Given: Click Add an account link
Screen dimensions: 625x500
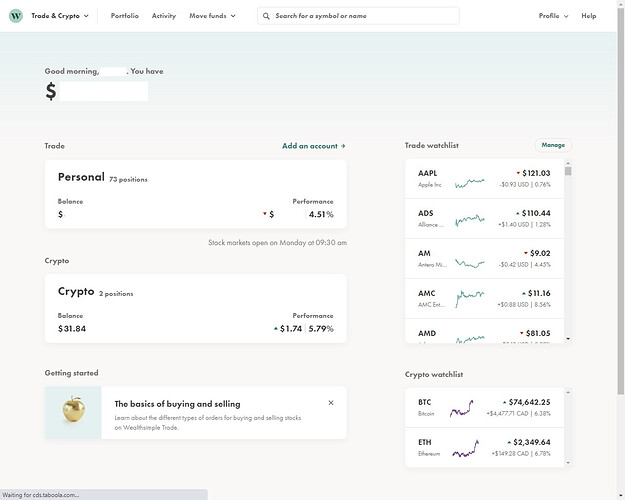Looking at the screenshot, I should click(x=314, y=146).
